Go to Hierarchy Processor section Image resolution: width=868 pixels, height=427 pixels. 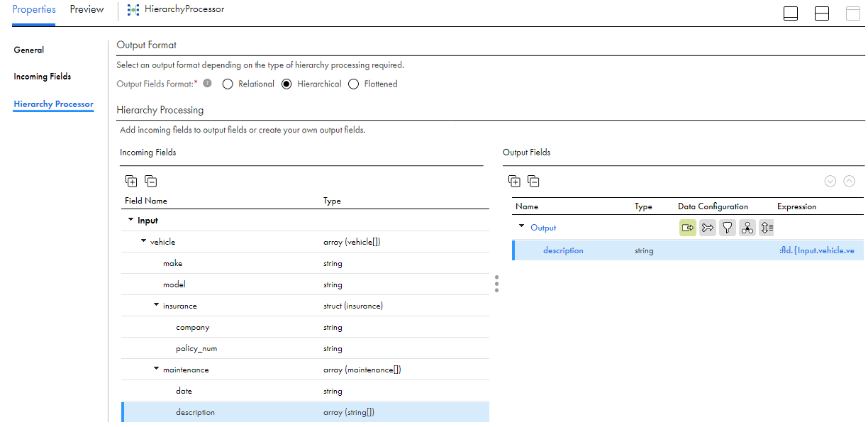(54, 104)
